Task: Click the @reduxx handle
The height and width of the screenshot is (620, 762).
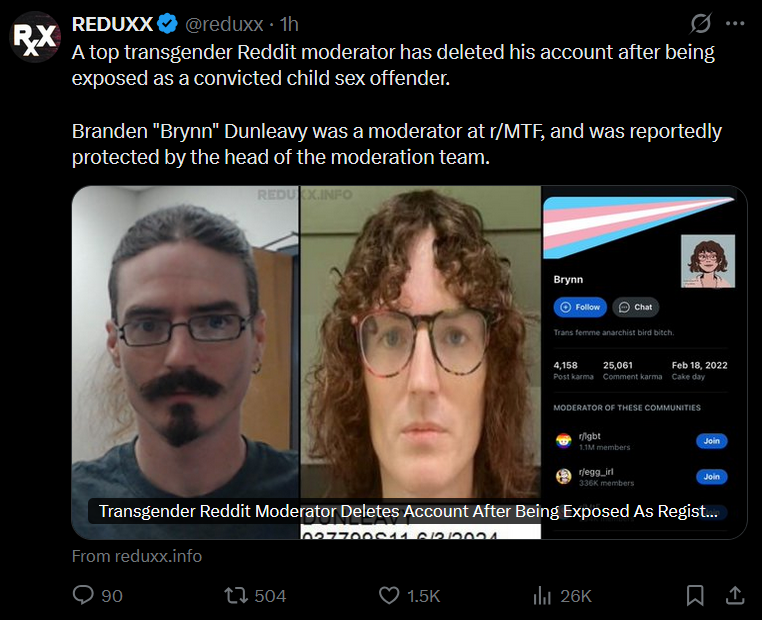Action: [x=225, y=24]
